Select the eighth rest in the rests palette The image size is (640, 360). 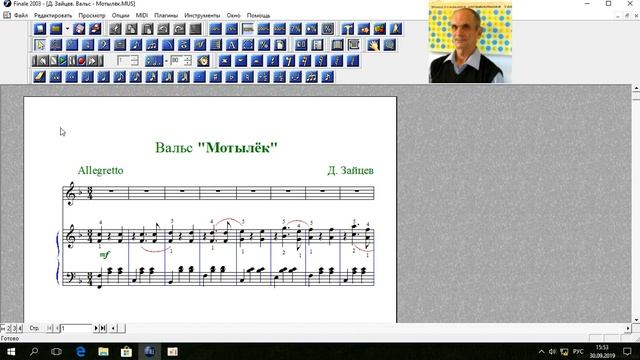coord(289,61)
